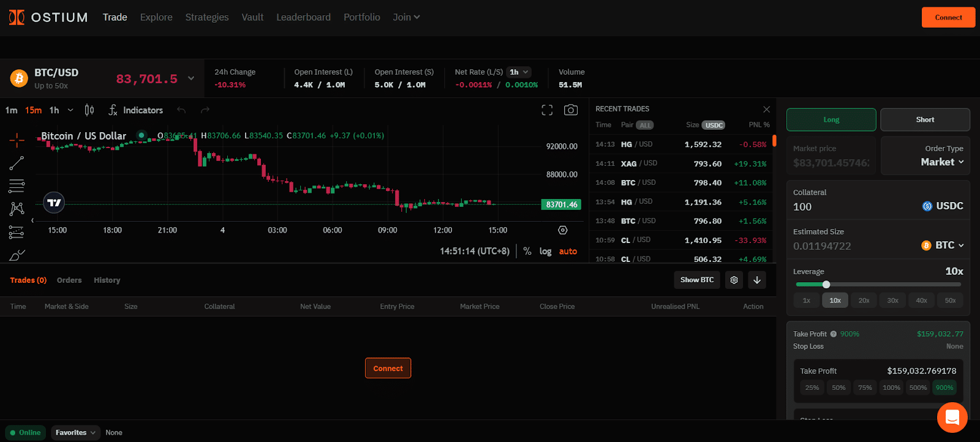Toggle auto scale on chart
The width and height of the screenshot is (980, 442).
tap(568, 251)
